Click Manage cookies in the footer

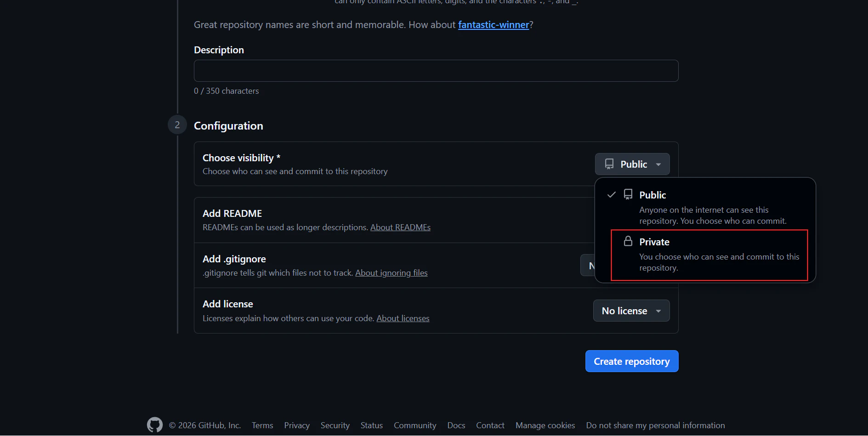[545, 425]
